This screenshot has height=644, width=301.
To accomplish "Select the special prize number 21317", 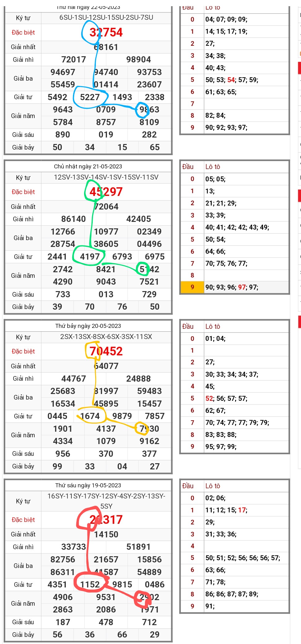I will click(106, 520).
